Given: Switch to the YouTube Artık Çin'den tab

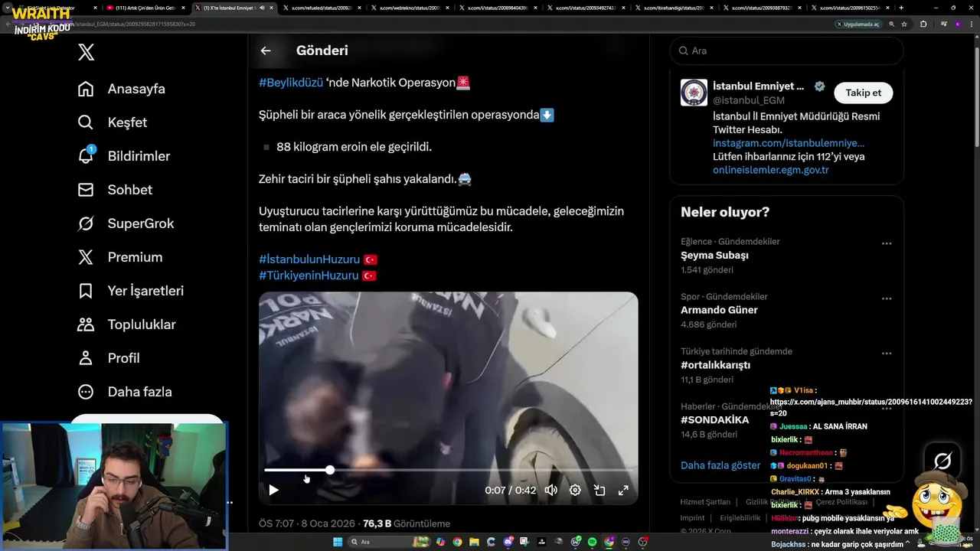Looking at the screenshot, I should [145, 8].
